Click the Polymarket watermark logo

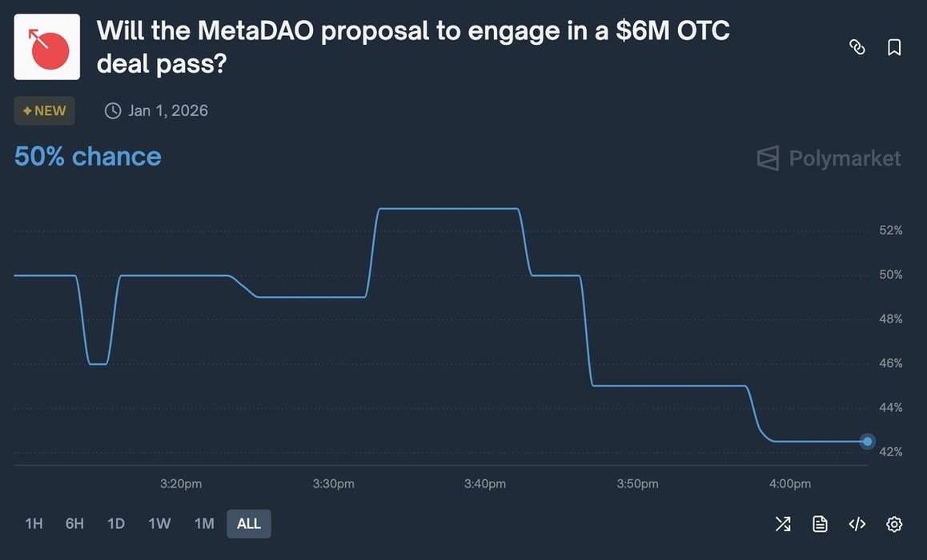tap(829, 158)
